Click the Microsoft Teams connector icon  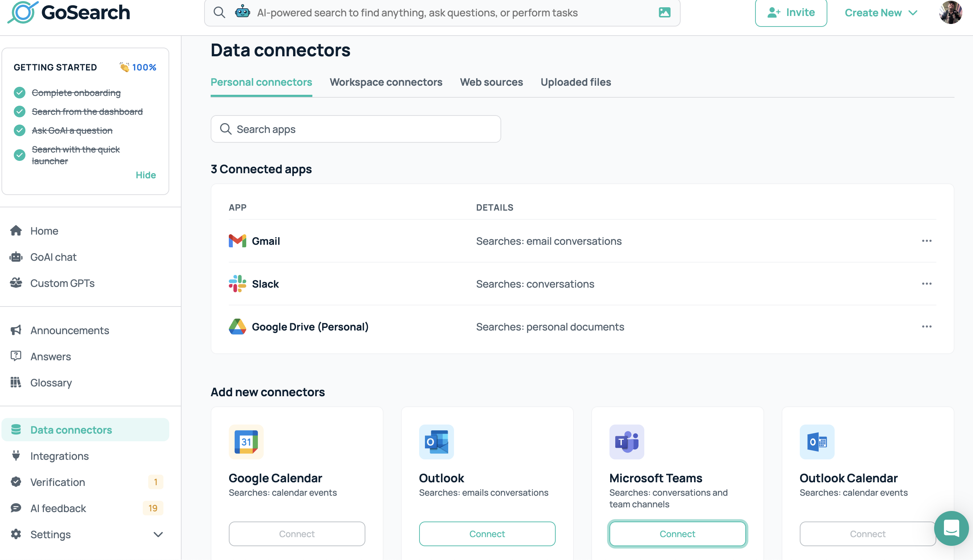[627, 442]
